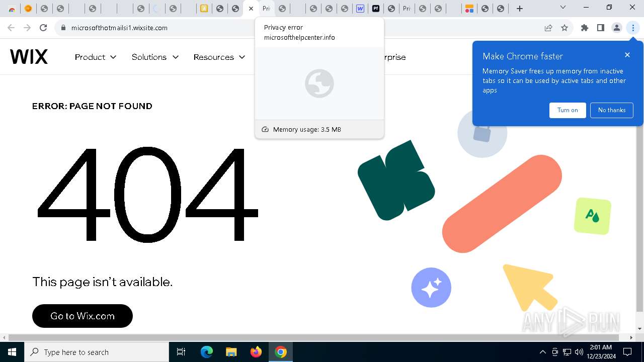
Task: Open the Chrome profile avatar
Action: (617, 28)
